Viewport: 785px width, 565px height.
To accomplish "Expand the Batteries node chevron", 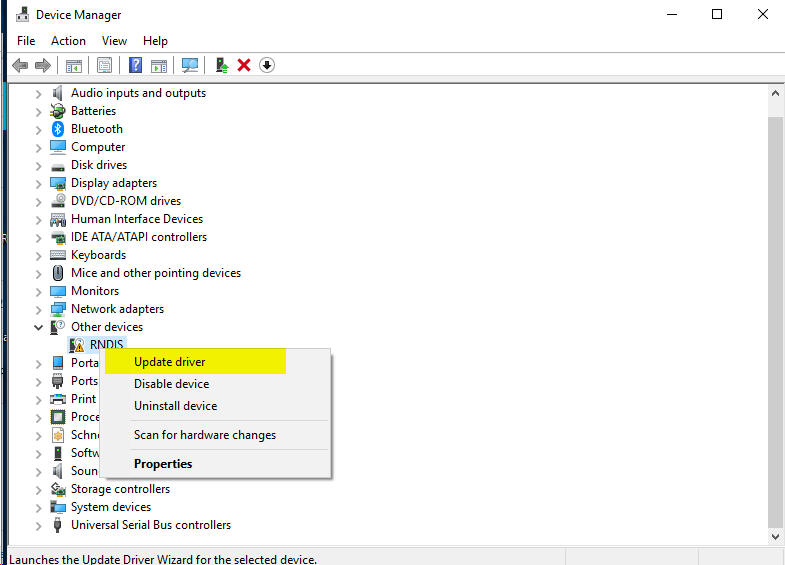I will tap(38, 112).
